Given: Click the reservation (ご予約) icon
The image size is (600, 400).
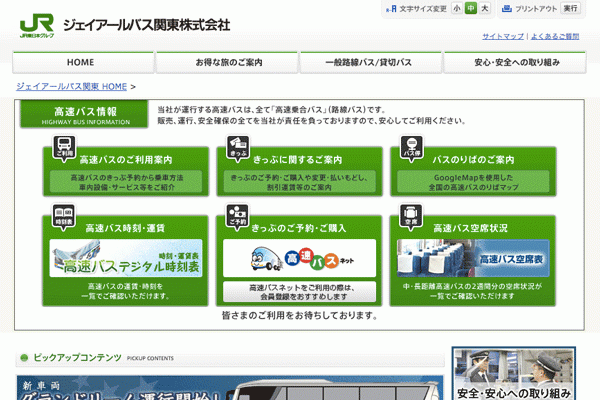Looking at the screenshot, I should tap(237, 217).
